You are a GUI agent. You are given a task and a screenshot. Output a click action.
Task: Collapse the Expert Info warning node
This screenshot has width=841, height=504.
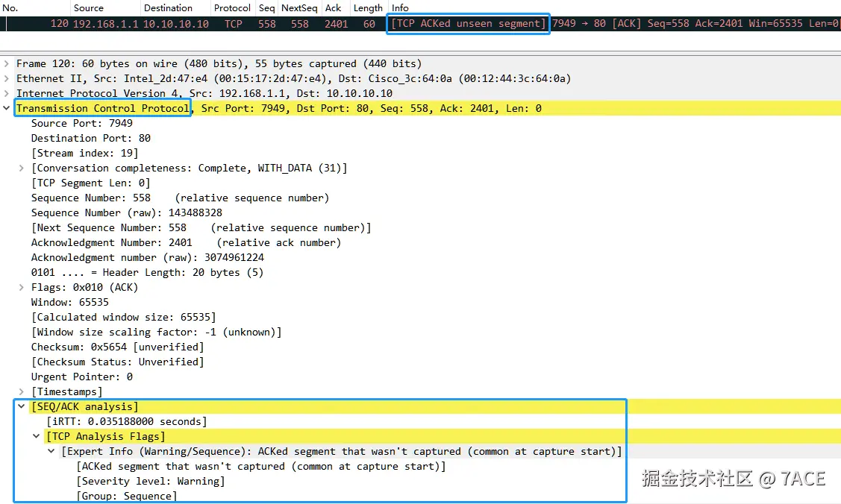click(51, 452)
